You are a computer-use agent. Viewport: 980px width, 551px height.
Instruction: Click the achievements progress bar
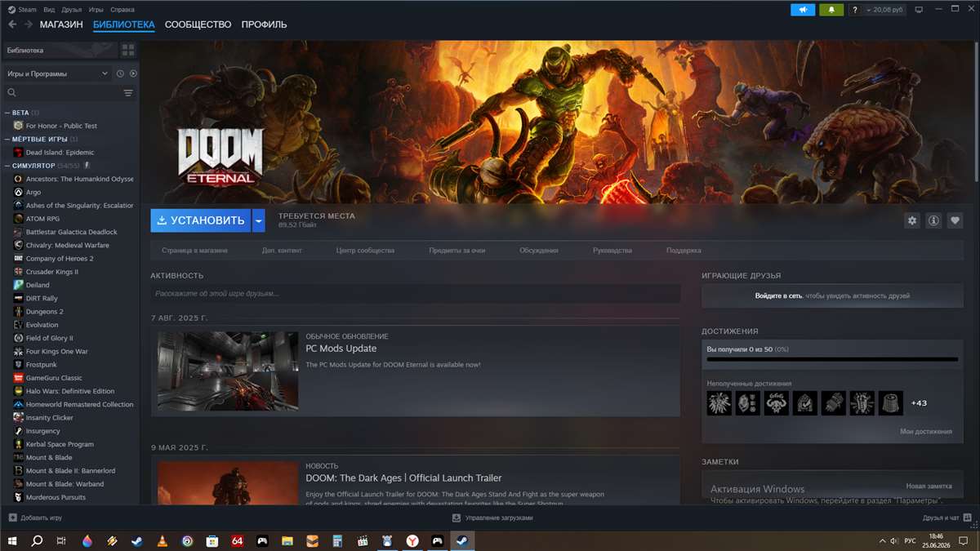tap(832, 359)
